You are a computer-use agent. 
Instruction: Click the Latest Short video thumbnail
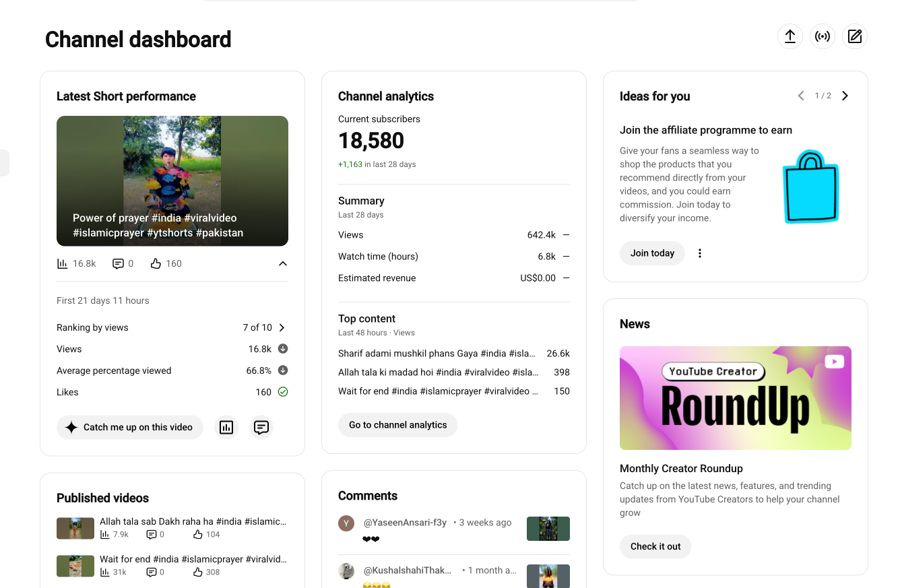(172, 181)
